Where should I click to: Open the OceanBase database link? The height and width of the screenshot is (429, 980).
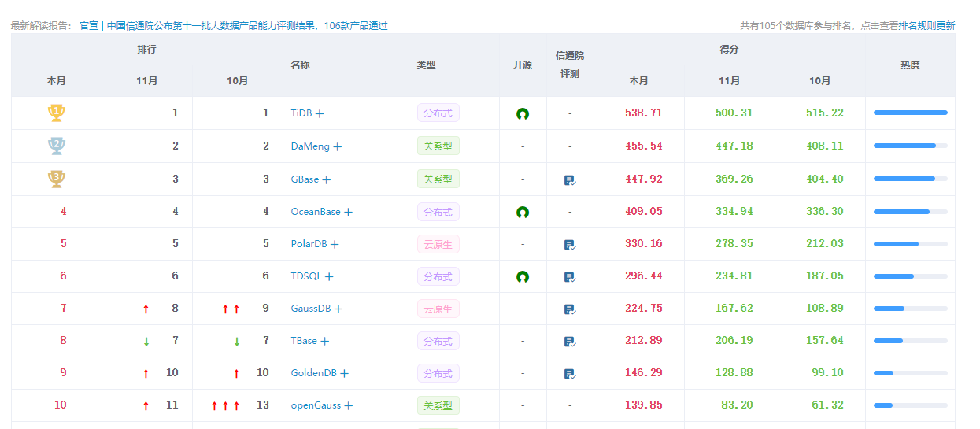[316, 212]
